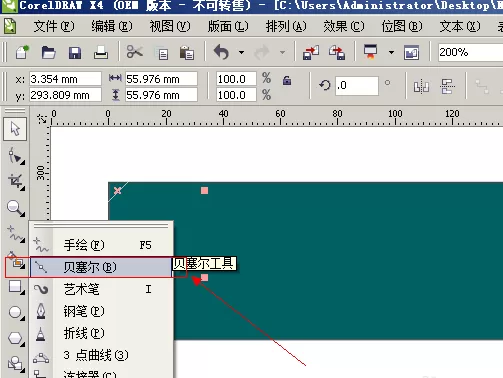Click the ruler origin corner icon
Viewport: 503px width, 378px height.
42,118
